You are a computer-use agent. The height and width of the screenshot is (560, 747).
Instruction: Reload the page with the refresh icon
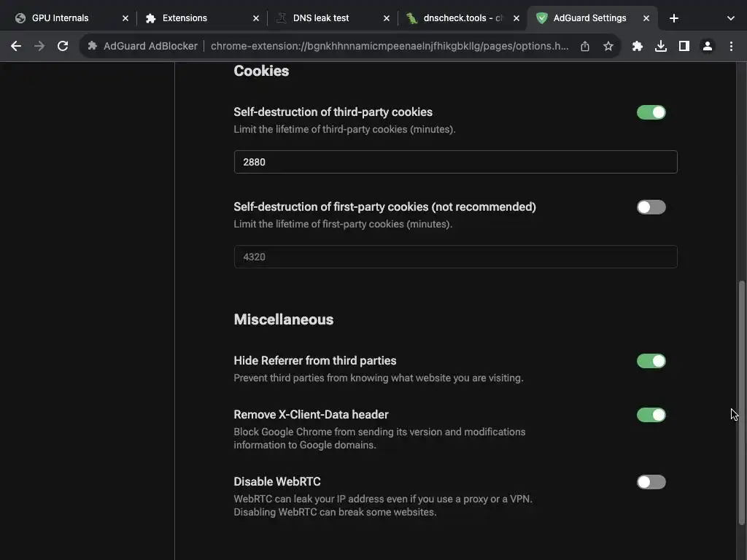[x=63, y=46]
